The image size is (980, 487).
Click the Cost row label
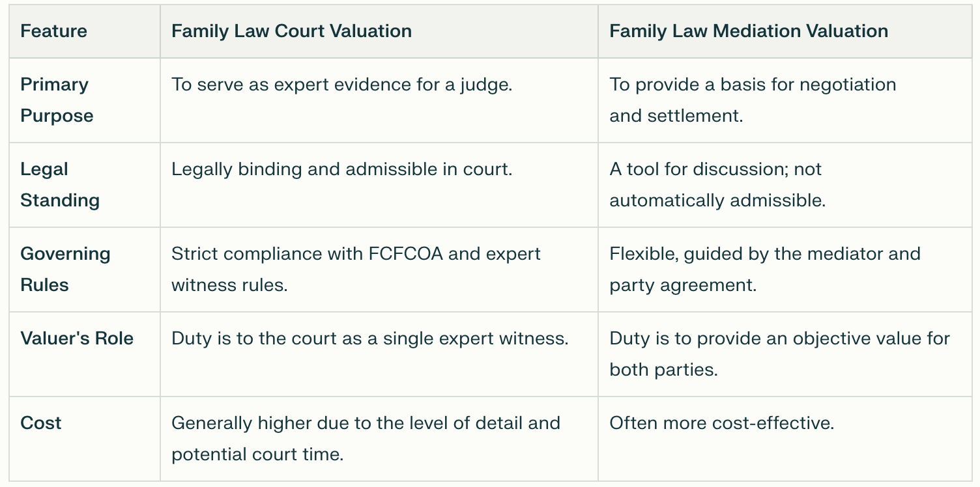tap(41, 423)
